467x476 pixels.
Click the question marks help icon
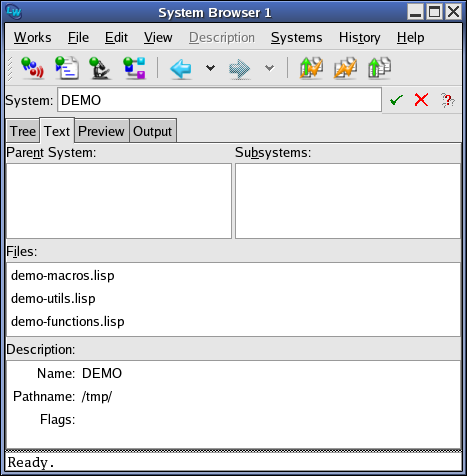coord(448,100)
